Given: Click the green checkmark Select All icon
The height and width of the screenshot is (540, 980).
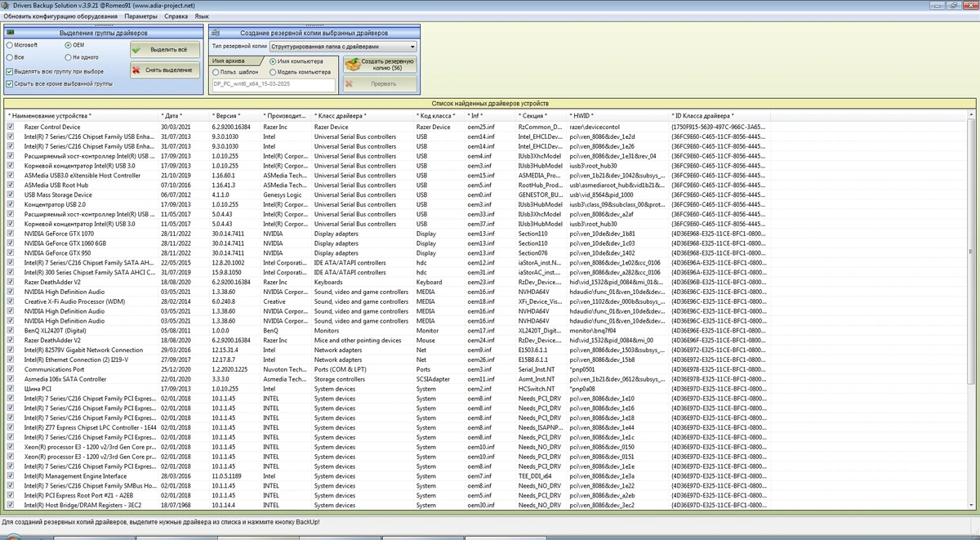Looking at the screenshot, I should coord(137,50).
